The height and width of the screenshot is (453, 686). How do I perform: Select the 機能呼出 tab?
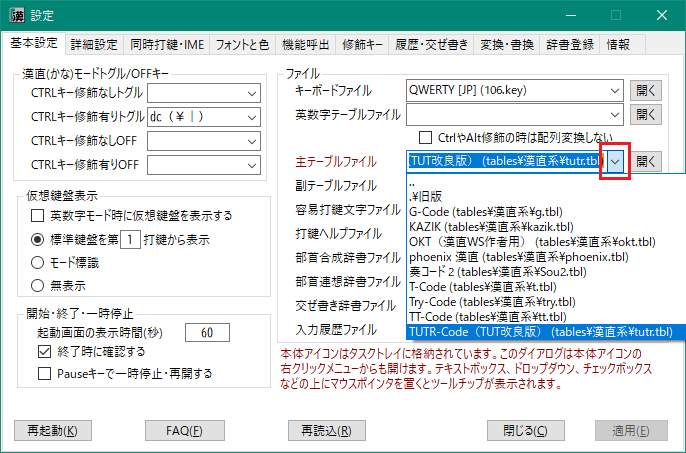[x=305, y=45]
